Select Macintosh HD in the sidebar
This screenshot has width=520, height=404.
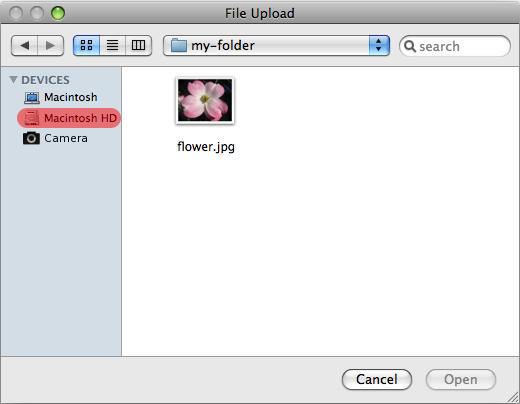click(x=69, y=118)
